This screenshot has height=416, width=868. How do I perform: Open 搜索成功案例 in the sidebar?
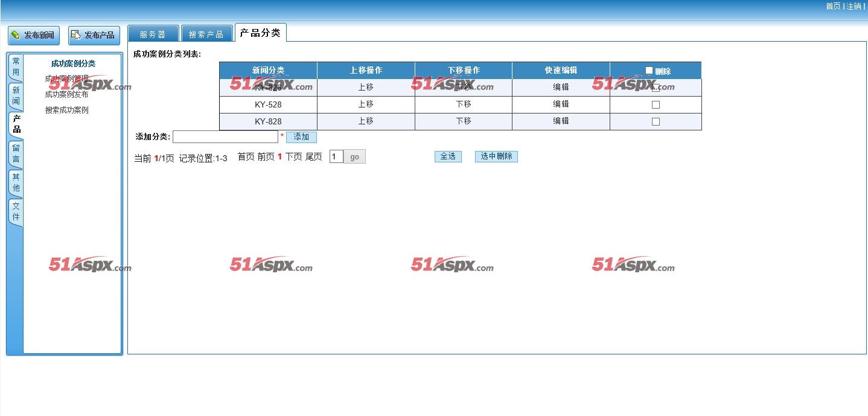tap(66, 110)
